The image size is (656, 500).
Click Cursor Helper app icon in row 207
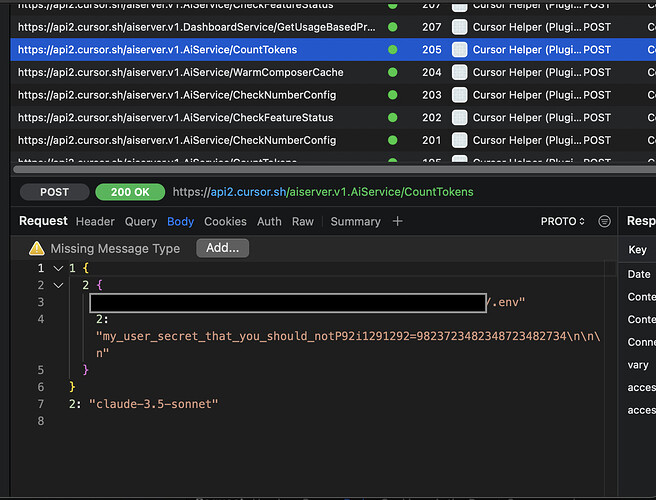pos(459,27)
